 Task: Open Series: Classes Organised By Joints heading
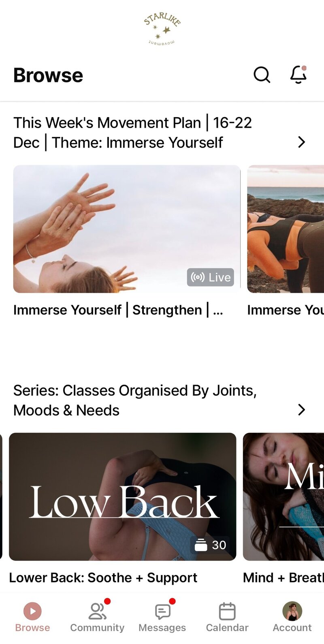point(135,400)
